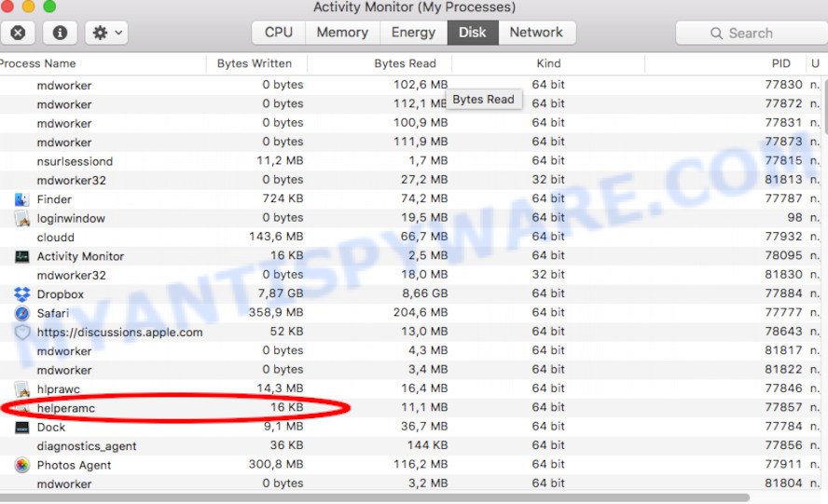The height and width of the screenshot is (504, 828).
Task: Select the nsurlsessiond process row
Action: (412, 161)
